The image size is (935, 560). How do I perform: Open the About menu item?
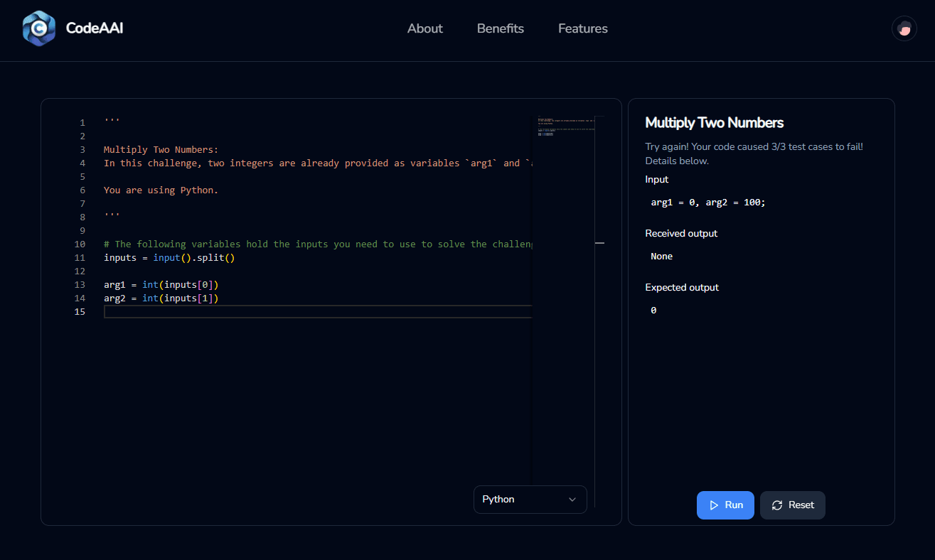[x=424, y=28]
